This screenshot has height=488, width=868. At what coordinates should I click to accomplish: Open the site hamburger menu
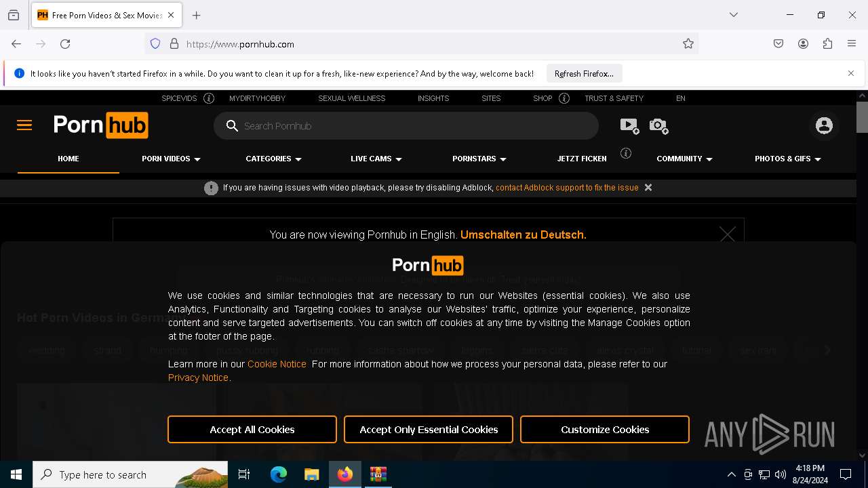pyautogui.click(x=24, y=125)
